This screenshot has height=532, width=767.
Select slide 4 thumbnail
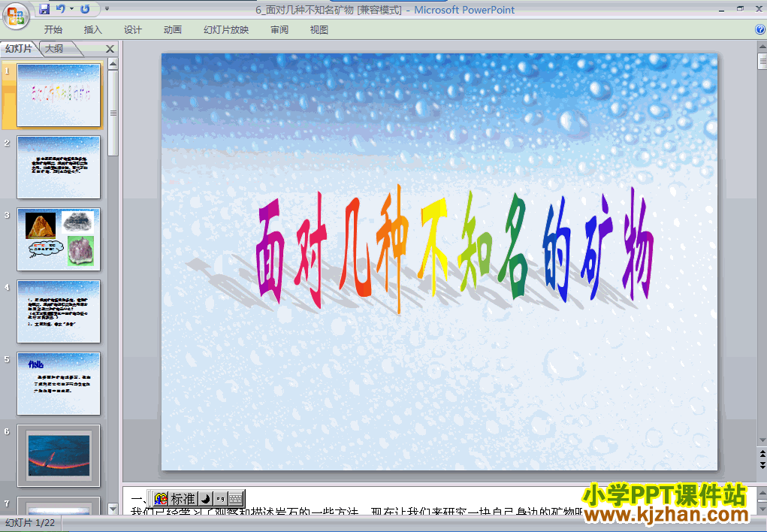point(59,312)
